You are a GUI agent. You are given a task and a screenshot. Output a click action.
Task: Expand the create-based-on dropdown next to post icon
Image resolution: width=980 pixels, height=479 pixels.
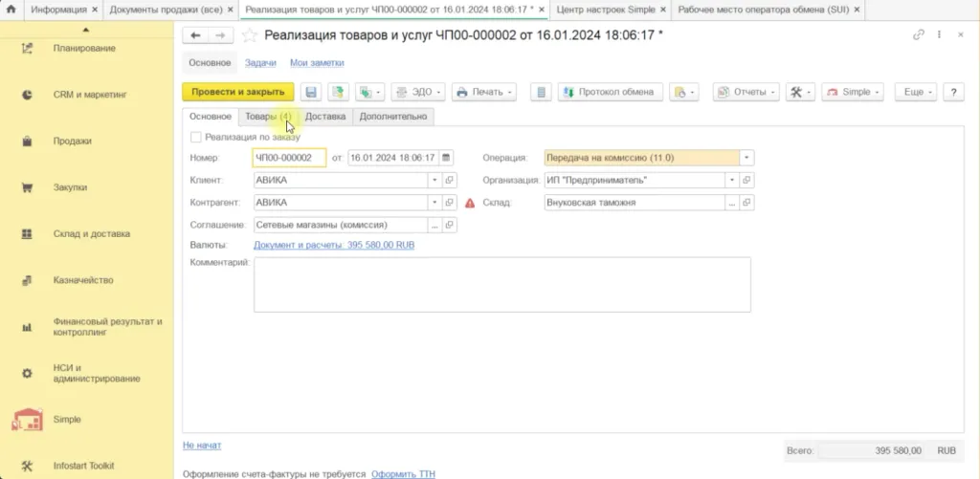point(370,92)
